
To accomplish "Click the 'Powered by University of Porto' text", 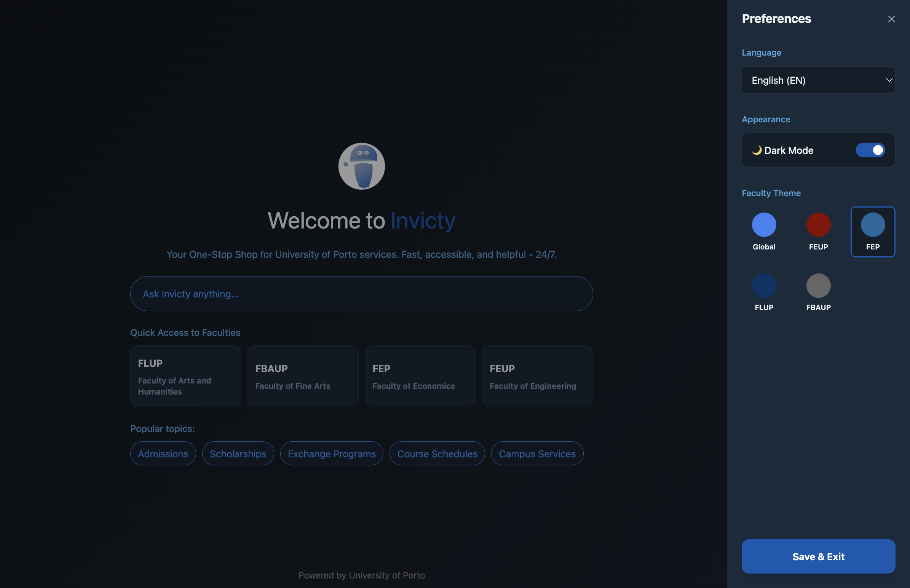I will click(x=361, y=575).
